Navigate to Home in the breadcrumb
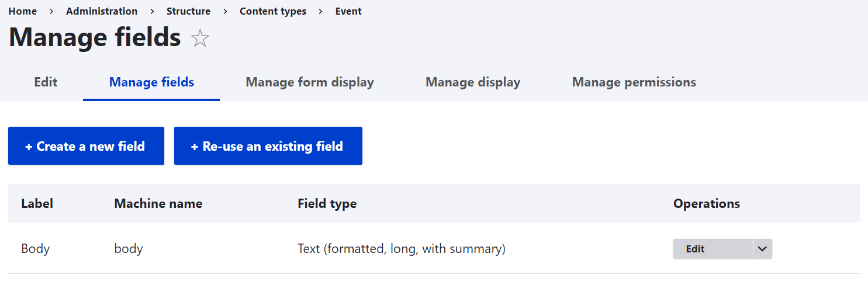Image resolution: width=868 pixels, height=281 pixels. pos(22,11)
